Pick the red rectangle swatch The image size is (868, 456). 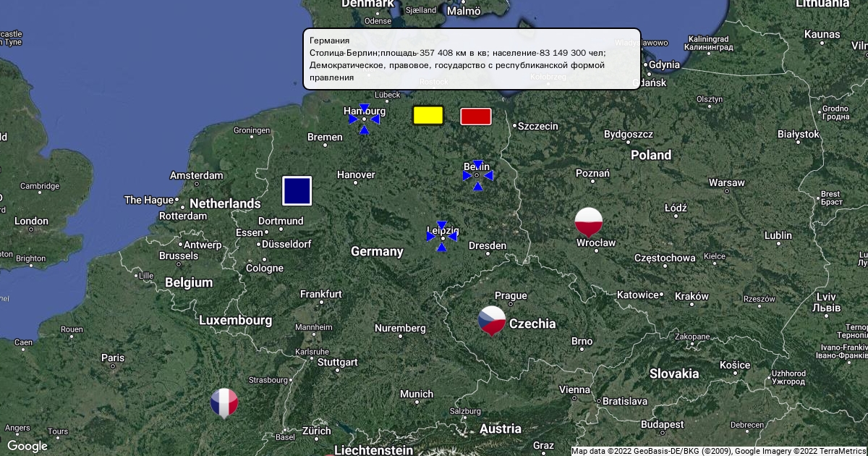coord(476,117)
